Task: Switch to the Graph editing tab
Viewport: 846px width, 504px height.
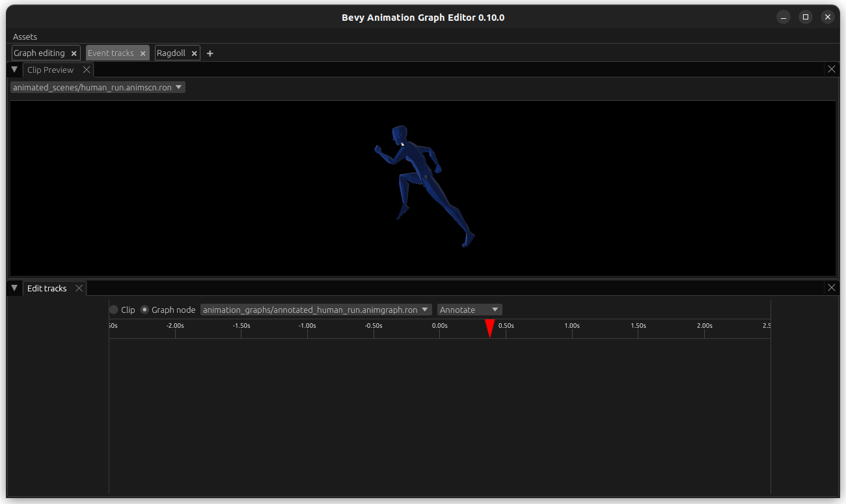Action: [x=40, y=53]
